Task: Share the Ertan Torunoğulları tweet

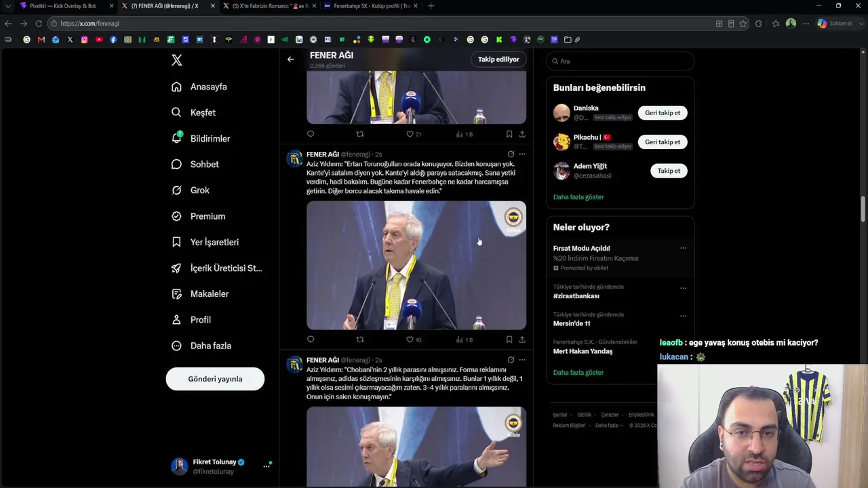Action: [522, 340]
